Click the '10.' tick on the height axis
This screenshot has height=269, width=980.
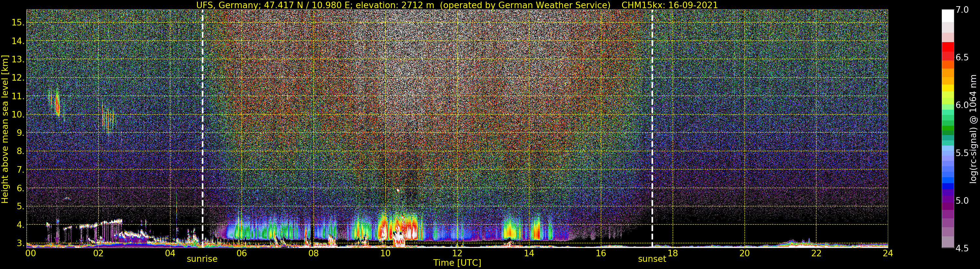[18, 115]
